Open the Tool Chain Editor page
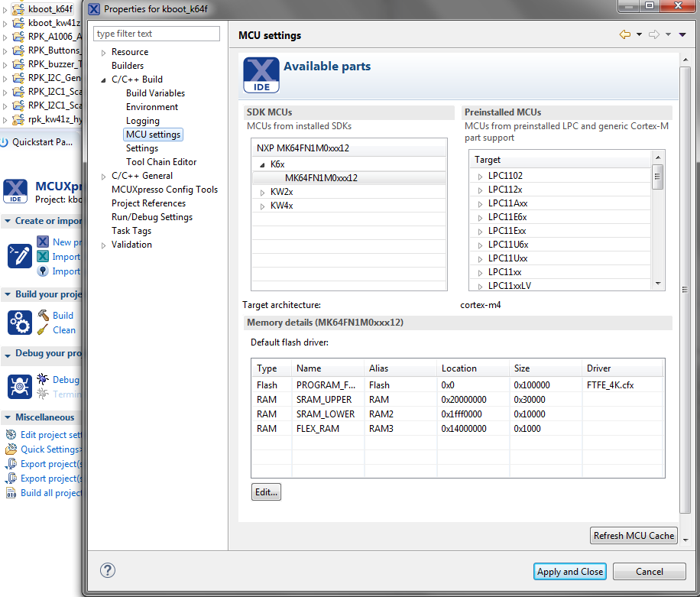 (161, 161)
